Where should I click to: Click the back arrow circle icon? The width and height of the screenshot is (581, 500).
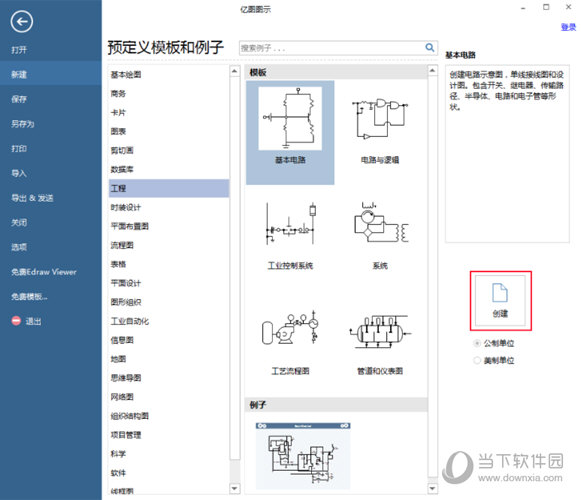[x=22, y=21]
